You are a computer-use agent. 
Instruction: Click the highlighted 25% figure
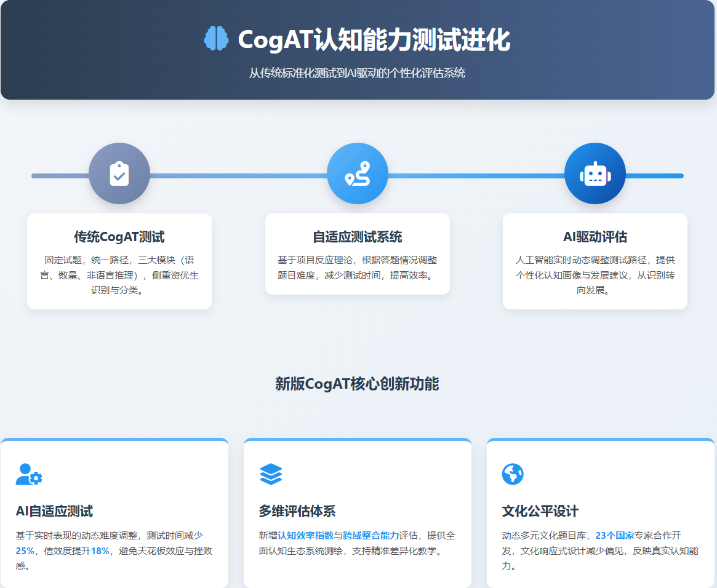coord(25,550)
